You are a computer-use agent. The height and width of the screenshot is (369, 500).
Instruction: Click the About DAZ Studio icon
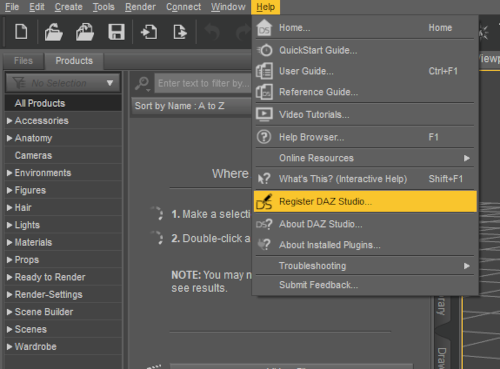(x=264, y=224)
